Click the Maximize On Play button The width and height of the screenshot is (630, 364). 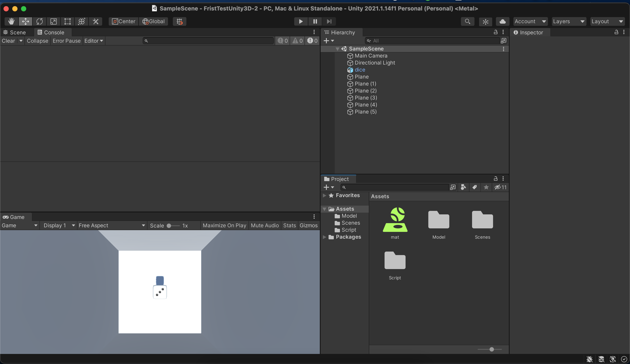coord(224,226)
